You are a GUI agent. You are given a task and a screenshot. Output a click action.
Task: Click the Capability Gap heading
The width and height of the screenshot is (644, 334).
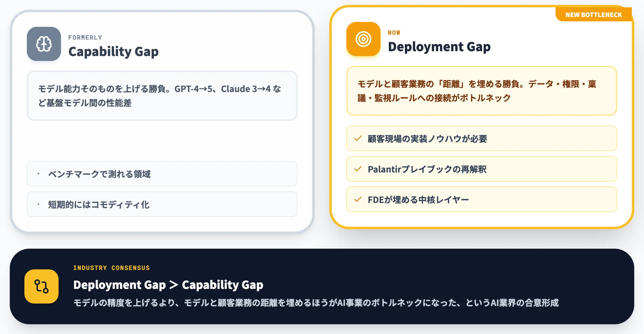113,52
